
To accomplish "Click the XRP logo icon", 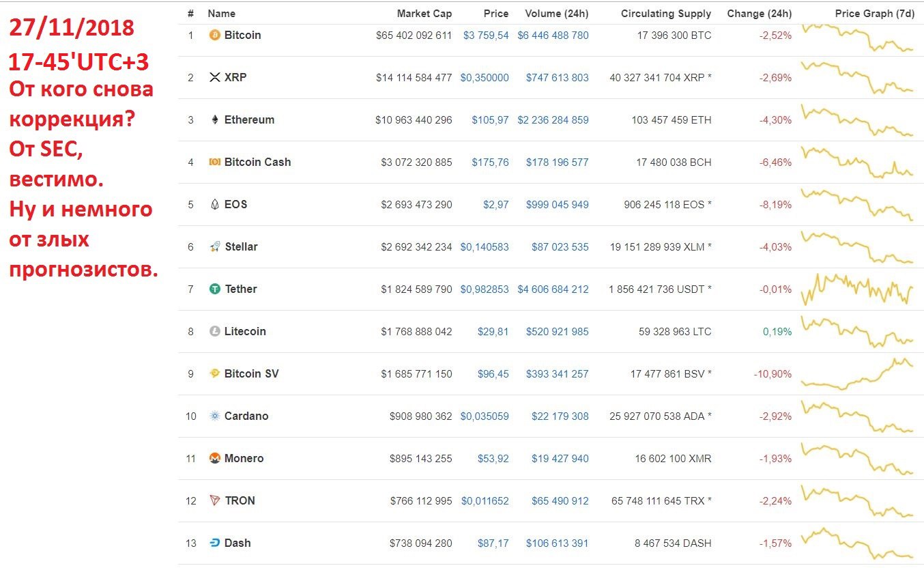I will 214,77.
